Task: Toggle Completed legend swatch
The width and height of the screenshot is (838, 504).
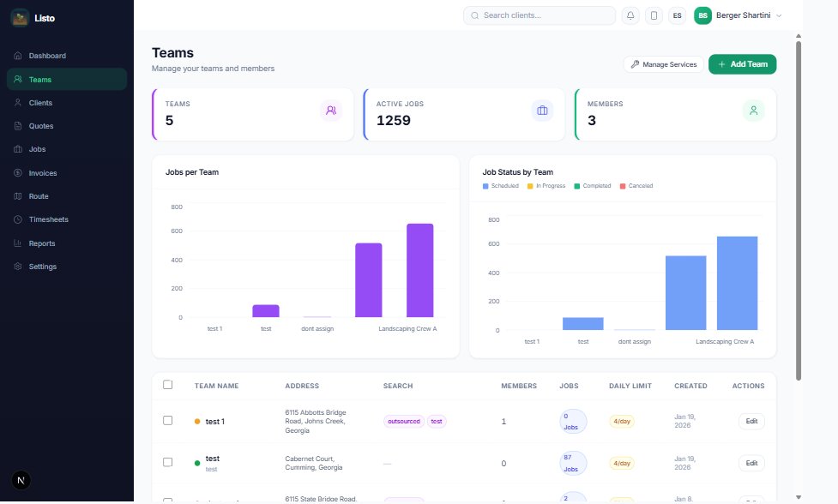Action: click(x=576, y=186)
